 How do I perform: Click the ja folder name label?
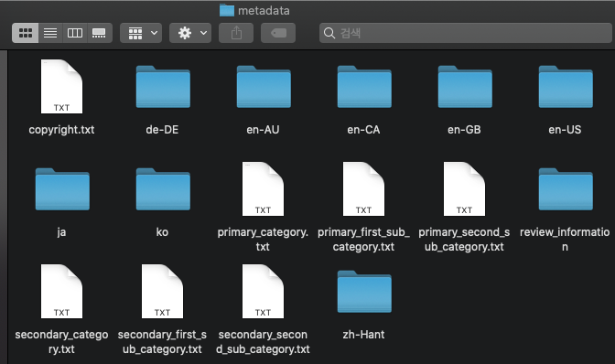pos(61,232)
